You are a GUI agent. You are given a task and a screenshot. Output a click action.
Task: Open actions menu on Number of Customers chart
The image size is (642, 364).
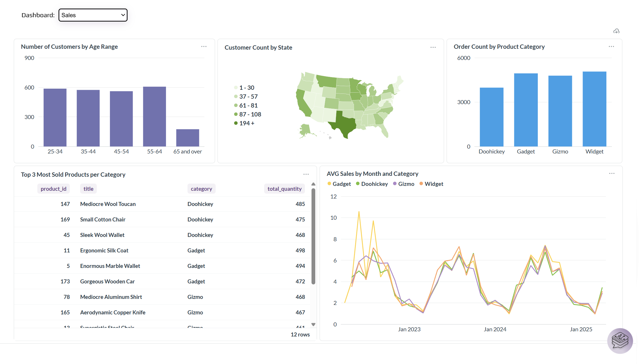tap(204, 46)
